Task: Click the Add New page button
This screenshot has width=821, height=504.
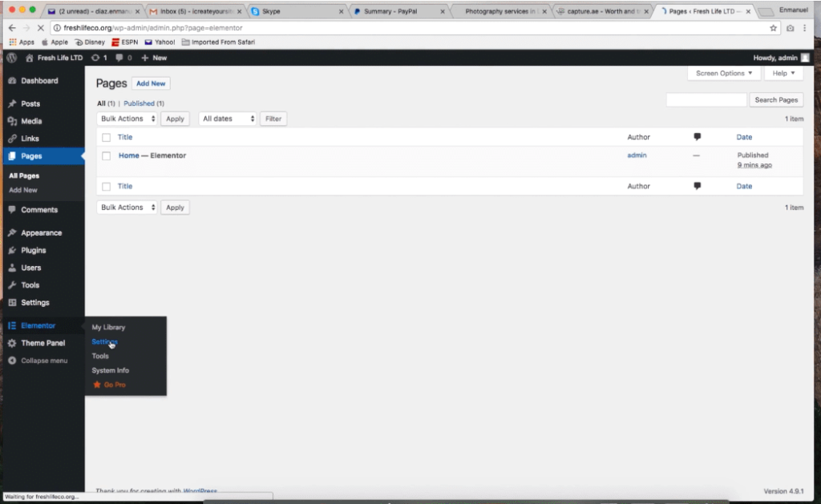Action: (151, 83)
